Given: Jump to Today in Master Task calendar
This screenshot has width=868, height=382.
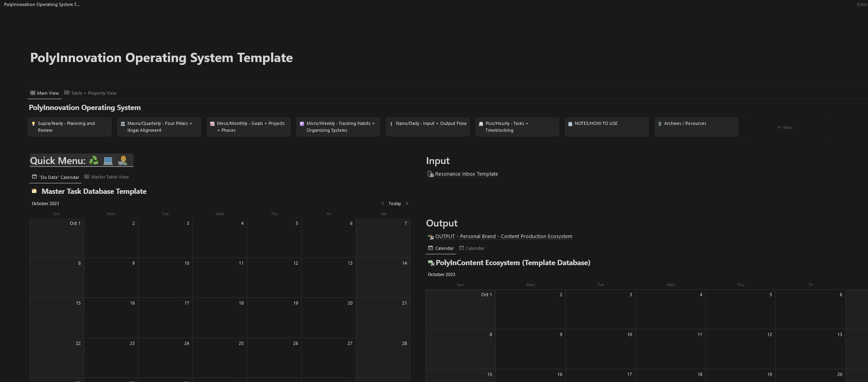Looking at the screenshot, I should (394, 203).
